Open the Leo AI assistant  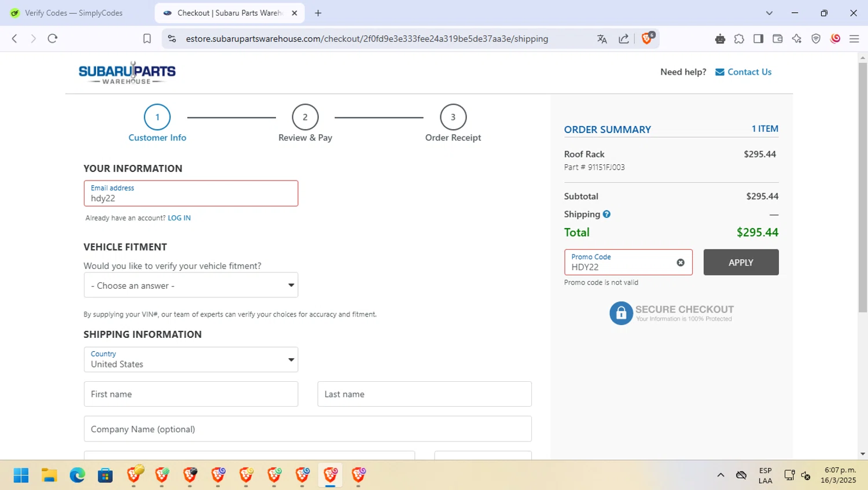[x=797, y=39]
